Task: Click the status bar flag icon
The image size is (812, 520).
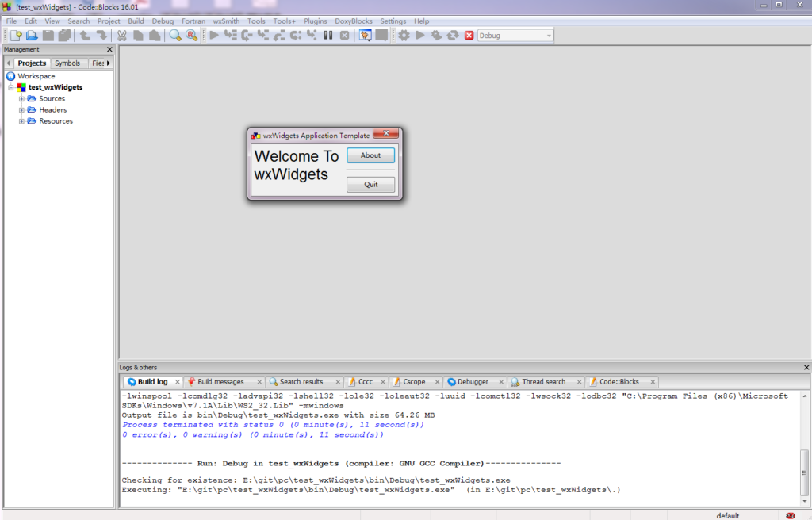Action: (x=791, y=515)
